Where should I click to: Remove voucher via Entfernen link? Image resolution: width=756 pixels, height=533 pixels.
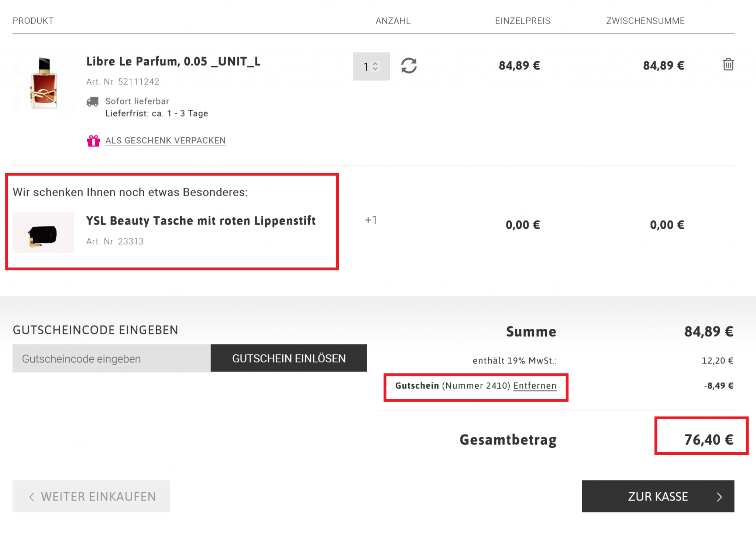tap(535, 386)
